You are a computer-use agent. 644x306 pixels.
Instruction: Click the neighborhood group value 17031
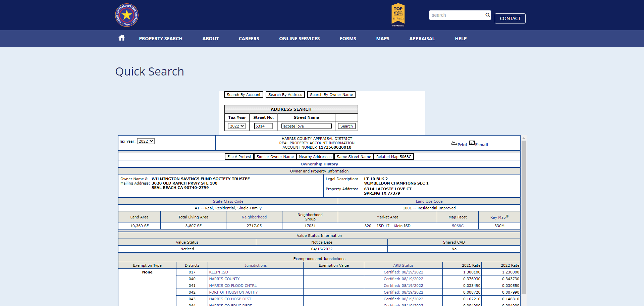(x=310, y=226)
